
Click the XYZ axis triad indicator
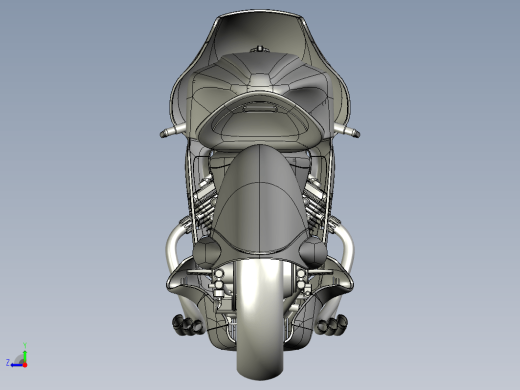(x=17, y=356)
